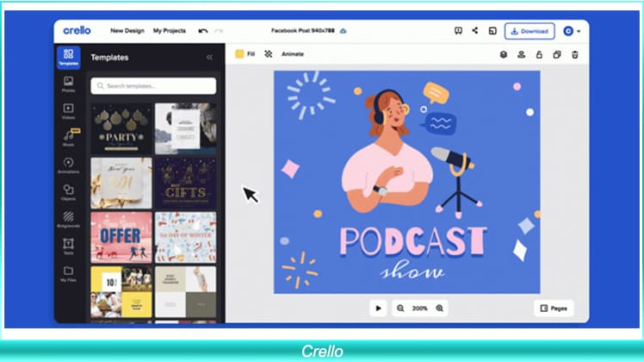Screen dimensions: 644x362
Task: Click the duplicate icon
Action: (x=557, y=54)
